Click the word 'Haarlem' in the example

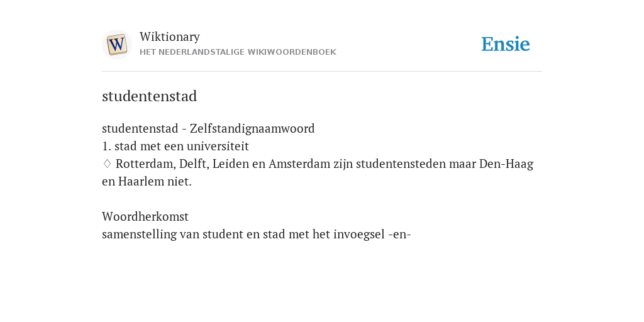click(141, 182)
